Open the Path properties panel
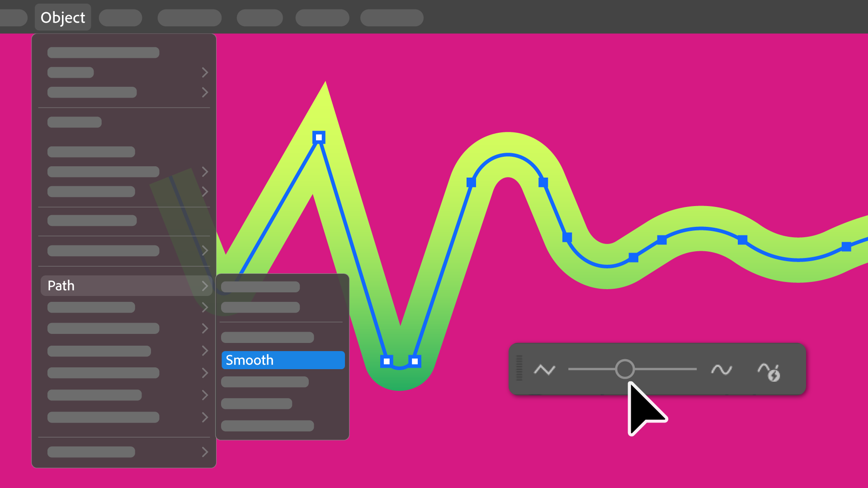This screenshot has height=488, width=868. coord(125,286)
